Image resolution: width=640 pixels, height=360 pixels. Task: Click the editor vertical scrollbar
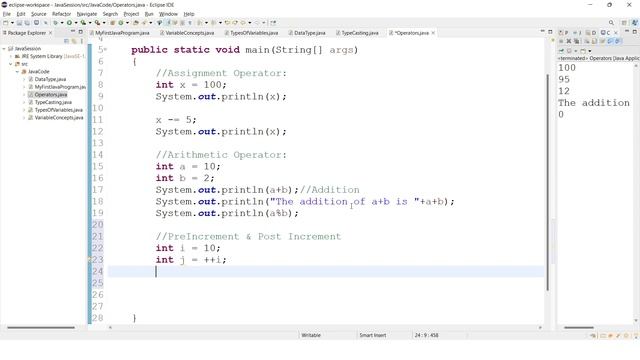tap(547, 182)
